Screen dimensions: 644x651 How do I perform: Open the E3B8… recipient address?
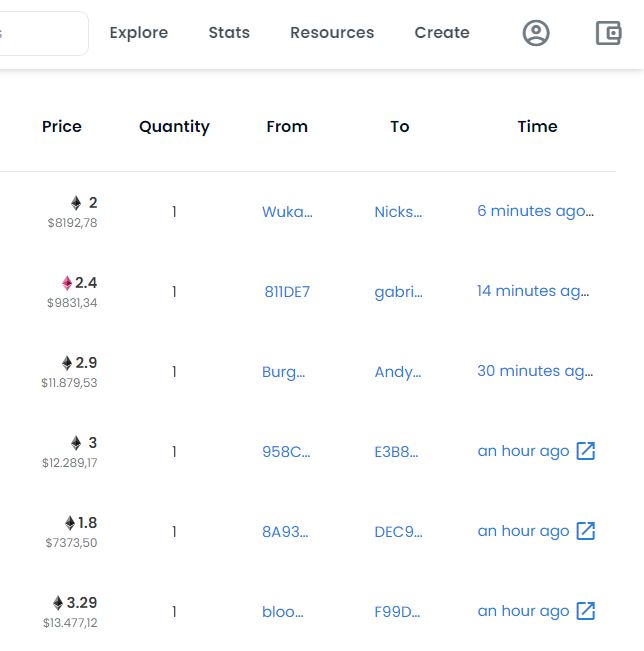397,452
